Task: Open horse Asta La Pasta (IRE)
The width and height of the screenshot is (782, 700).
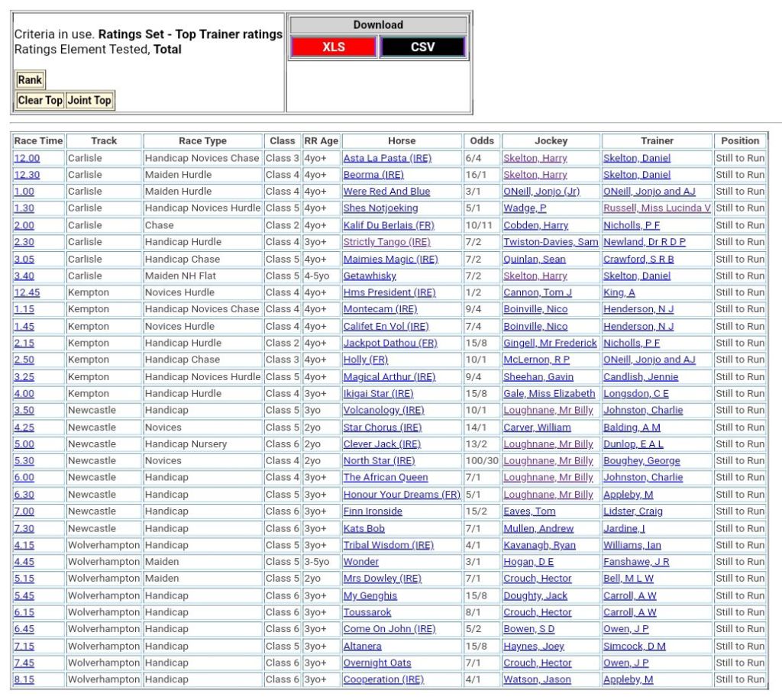Action: pos(387,158)
